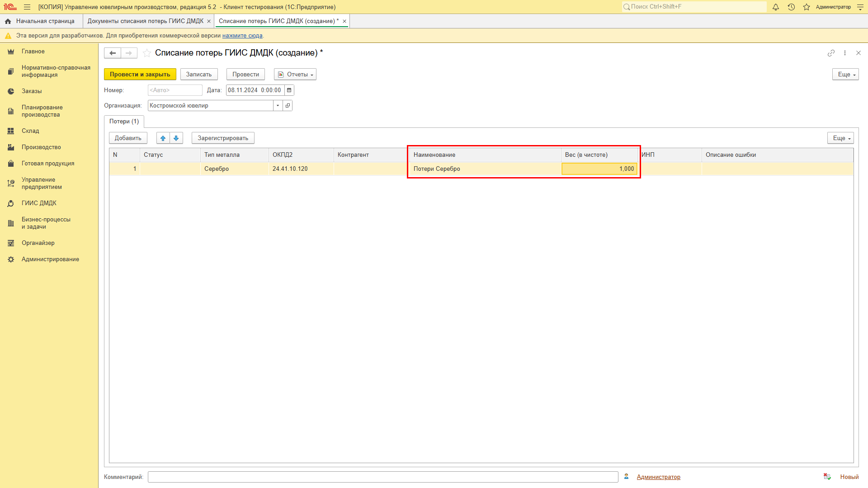This screenshot has width=868, height=488.
Task: Click the Провести button
Action: [246, 75]
